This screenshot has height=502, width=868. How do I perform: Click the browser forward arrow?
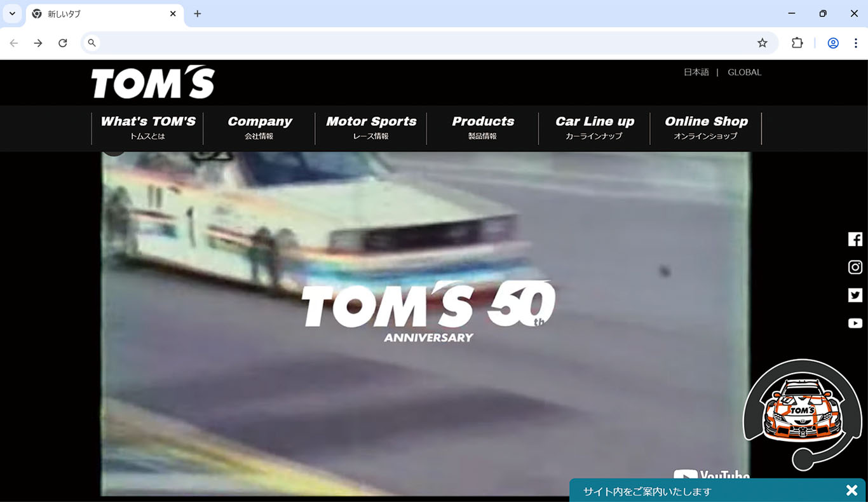[x=38, y=43]
